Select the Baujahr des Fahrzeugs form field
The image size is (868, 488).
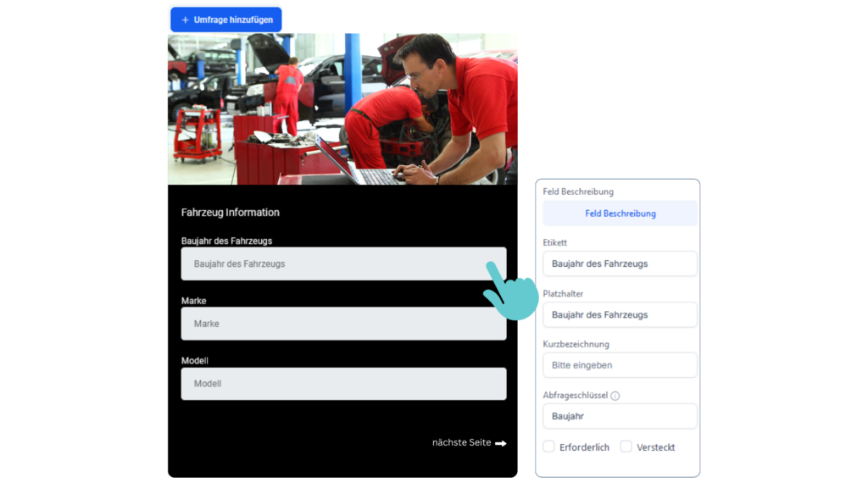coord(343,263)
